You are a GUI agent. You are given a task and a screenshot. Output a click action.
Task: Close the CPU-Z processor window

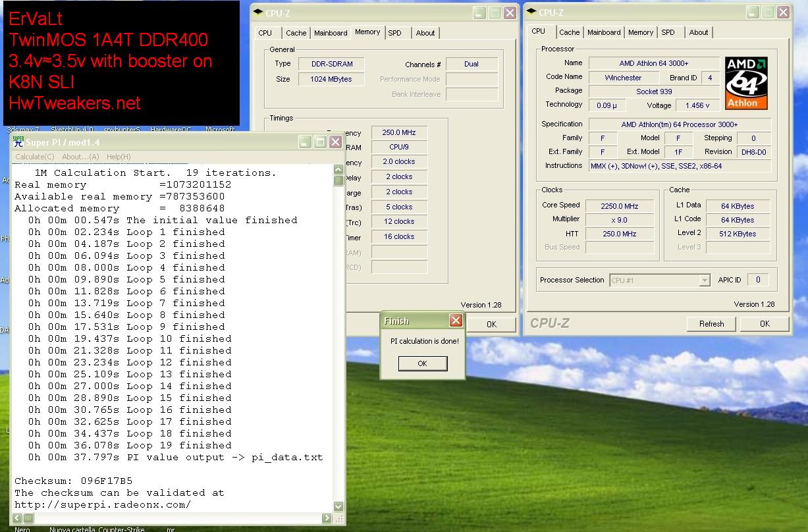tap(784, 12)
